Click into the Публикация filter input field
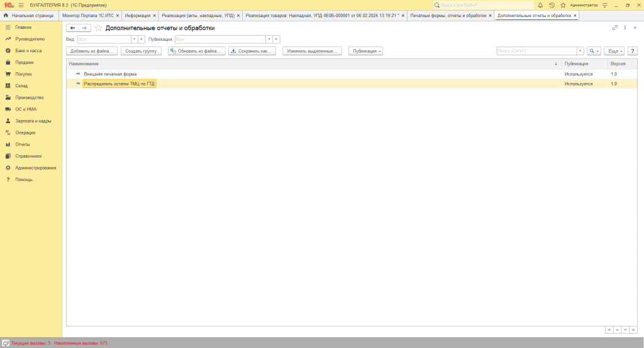Image resolution: width=644 pixels, height=348 pixels. click(220, 40)
